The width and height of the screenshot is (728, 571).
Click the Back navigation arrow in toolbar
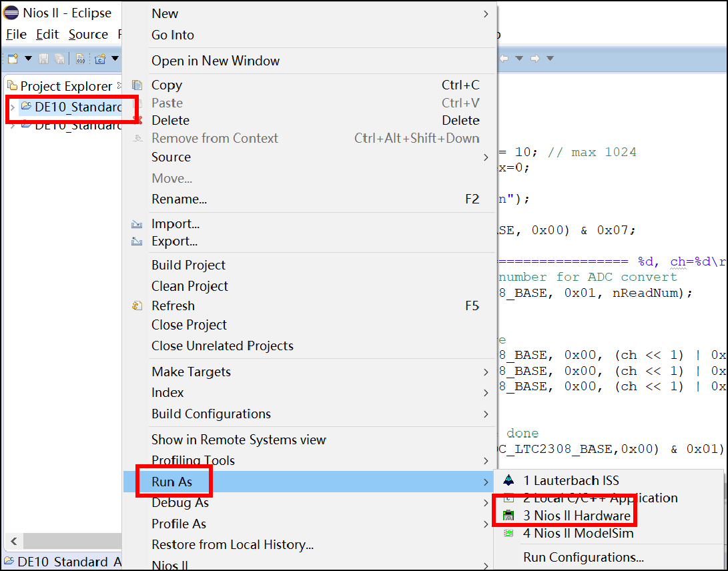pos(504,59)
